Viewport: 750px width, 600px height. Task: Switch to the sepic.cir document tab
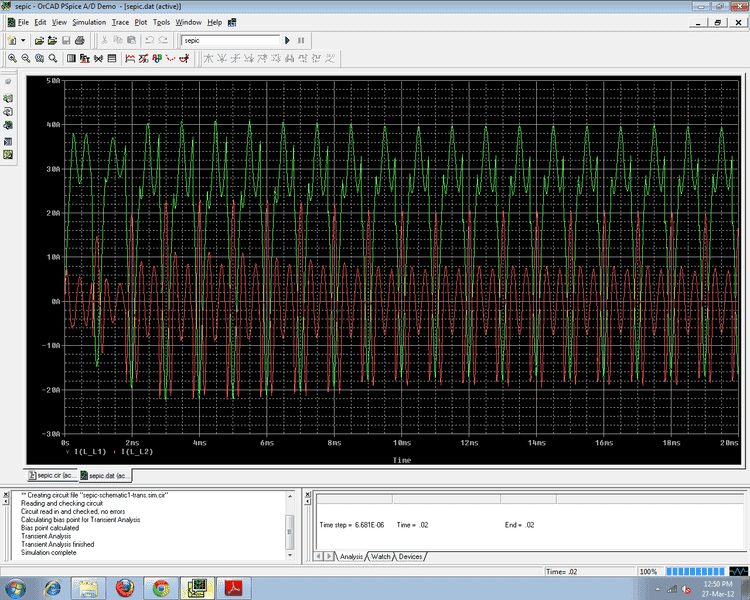(x=52, y=475)
